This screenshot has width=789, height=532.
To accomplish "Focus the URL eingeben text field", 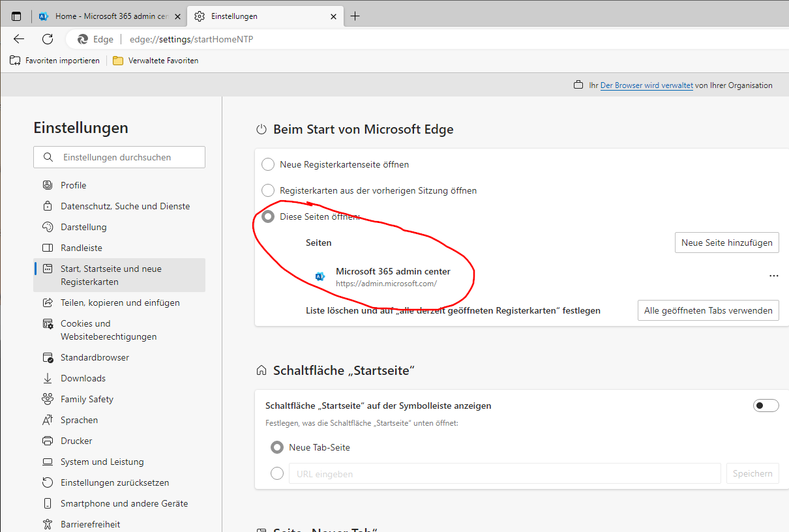I will 505,474.
